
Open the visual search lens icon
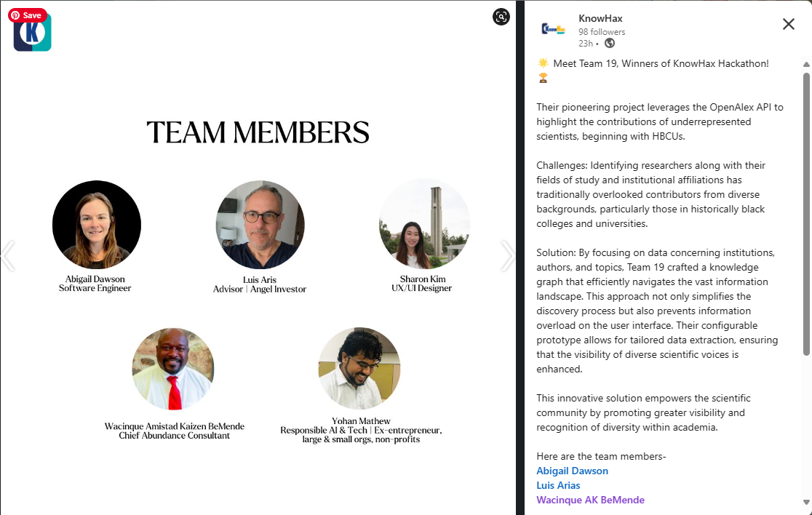[x=501, y=17]
